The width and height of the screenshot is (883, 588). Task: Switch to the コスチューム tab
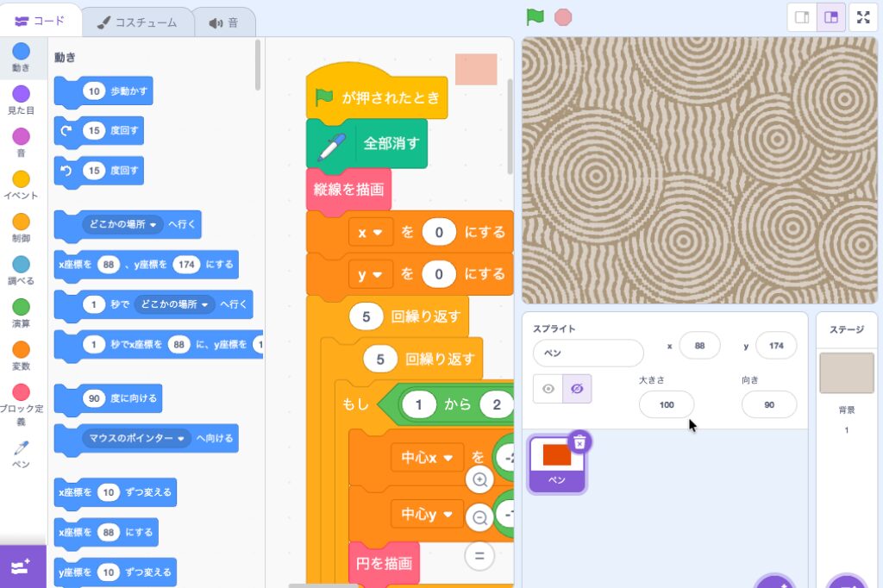(137, 22)
